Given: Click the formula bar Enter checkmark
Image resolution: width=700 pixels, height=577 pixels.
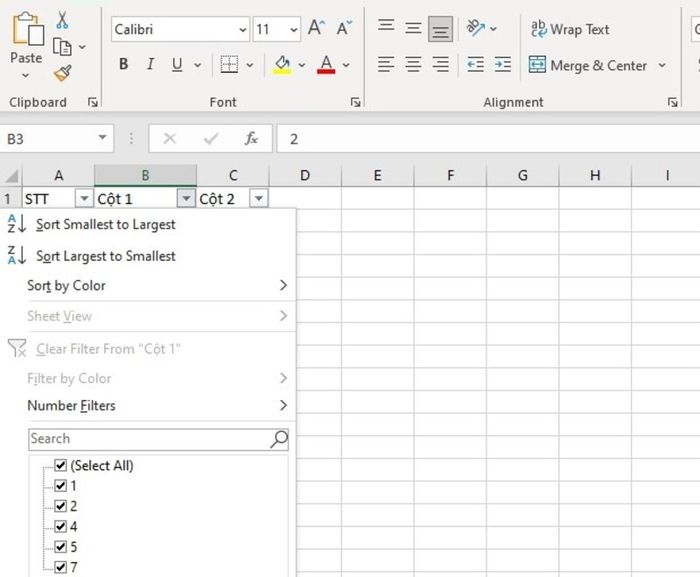Looking at the screenshot, I should tap(211, 139).
